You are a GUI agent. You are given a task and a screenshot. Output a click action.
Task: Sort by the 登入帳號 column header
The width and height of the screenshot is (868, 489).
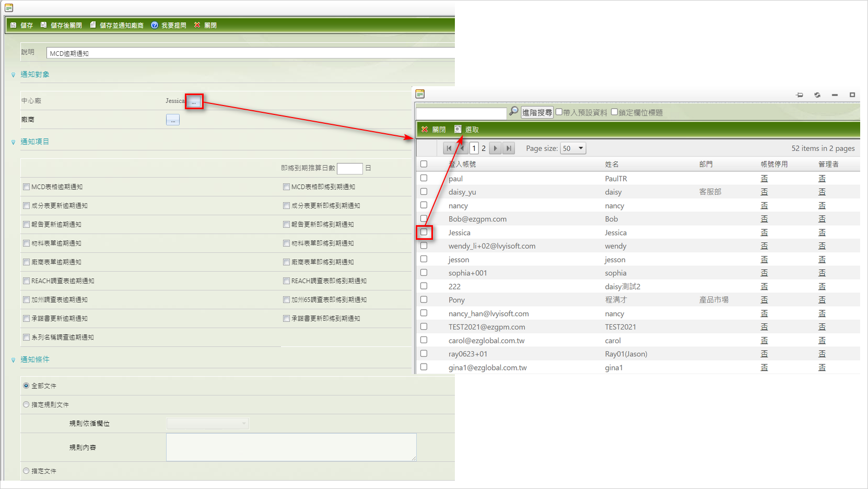pyautogui.click(x=462, y=164)
